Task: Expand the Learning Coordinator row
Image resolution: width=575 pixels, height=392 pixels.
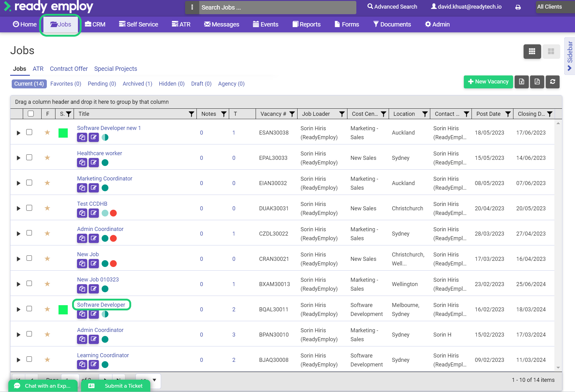Action: (x=18, y=360)
